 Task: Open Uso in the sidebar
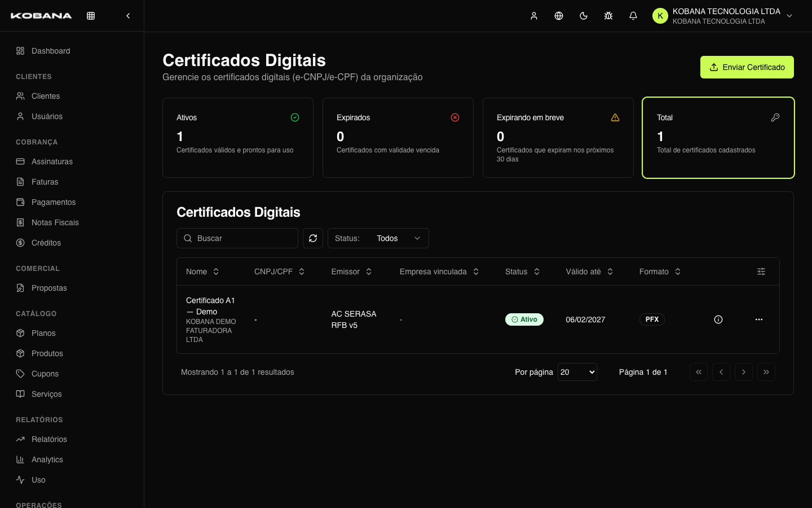coord(72,480)
